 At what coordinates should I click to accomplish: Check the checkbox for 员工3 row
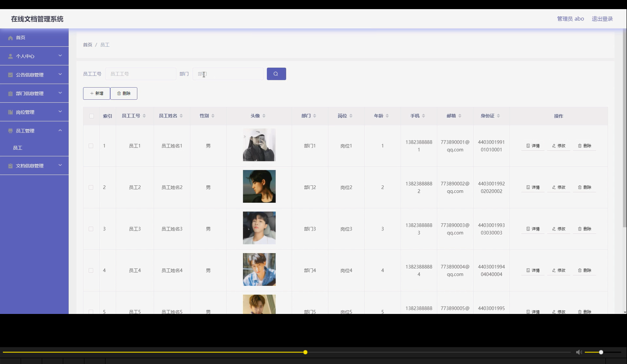click(91, 229)
